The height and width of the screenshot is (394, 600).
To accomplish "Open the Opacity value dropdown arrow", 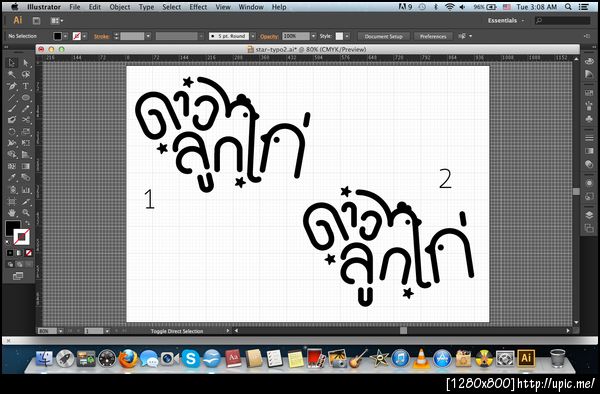I will tap(313, 36).
